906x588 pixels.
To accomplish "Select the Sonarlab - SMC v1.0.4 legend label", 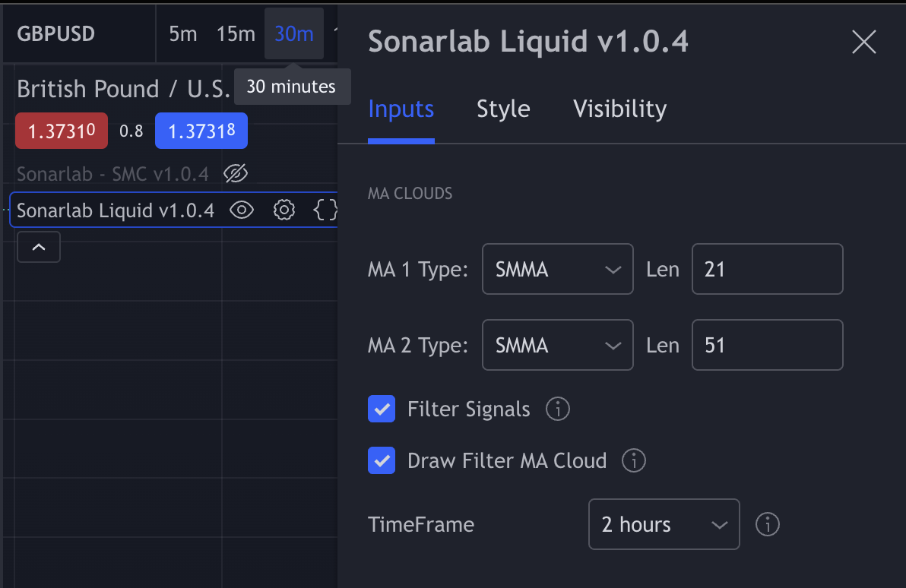I will coord(112,174).
